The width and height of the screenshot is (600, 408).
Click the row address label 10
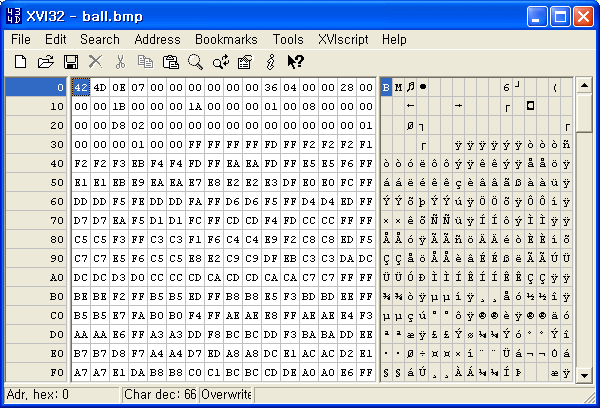pos(36,106)
